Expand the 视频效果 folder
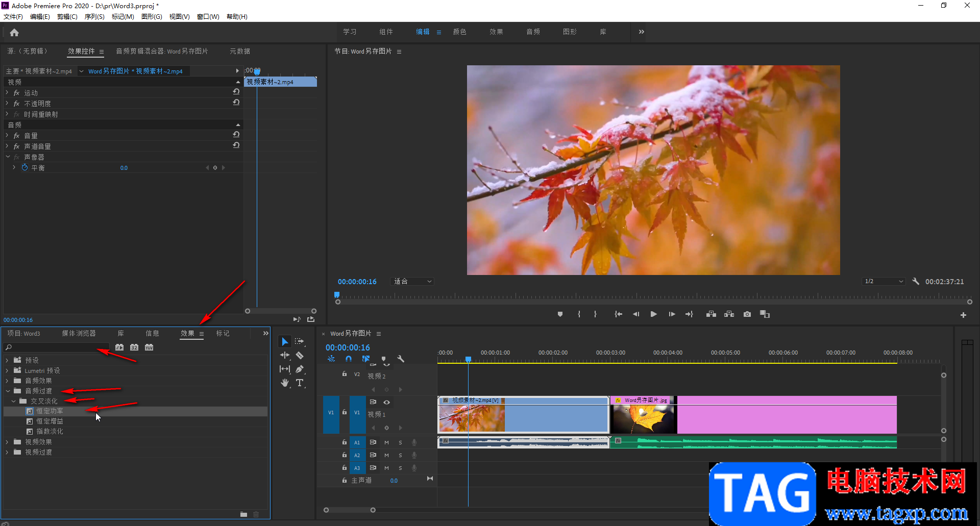This screenshot has width=980, height=526. pos(7,442)
